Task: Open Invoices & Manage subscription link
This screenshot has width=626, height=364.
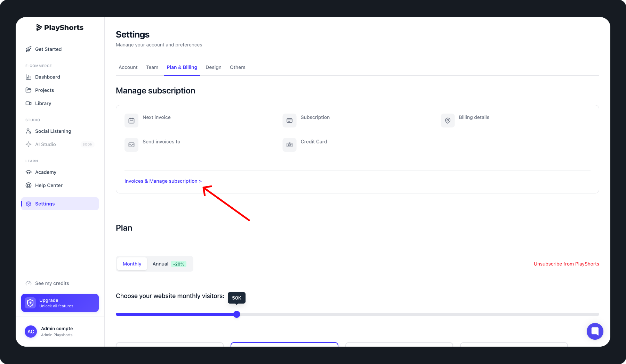Action: click(x=163, y=181)
